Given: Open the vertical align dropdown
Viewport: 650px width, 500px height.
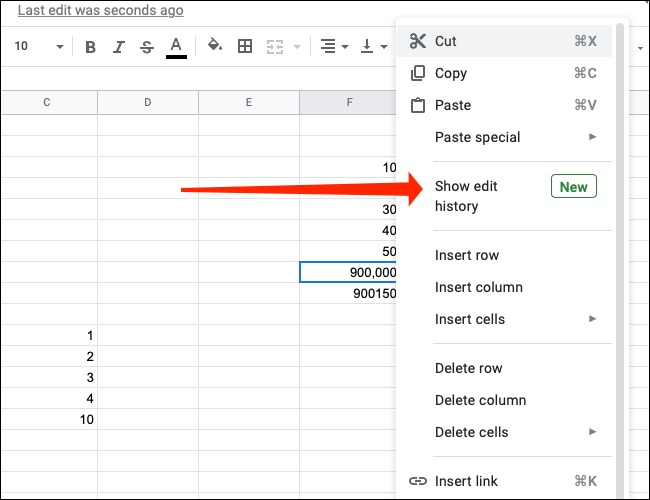Looking at the screenshot, I should (x=374, y=46).
